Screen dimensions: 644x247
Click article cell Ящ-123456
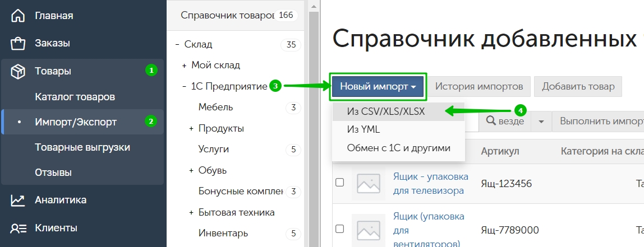(x=506, y=183)
